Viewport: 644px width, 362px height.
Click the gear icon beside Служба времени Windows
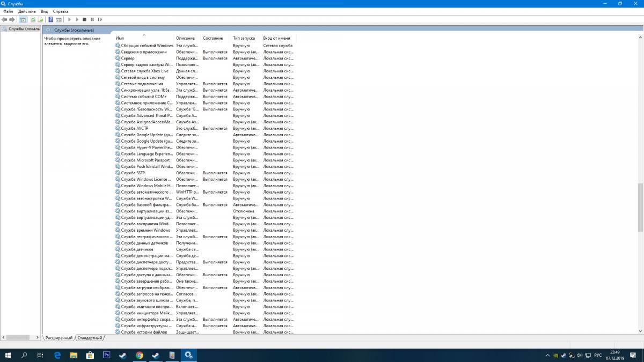point(118,230)
